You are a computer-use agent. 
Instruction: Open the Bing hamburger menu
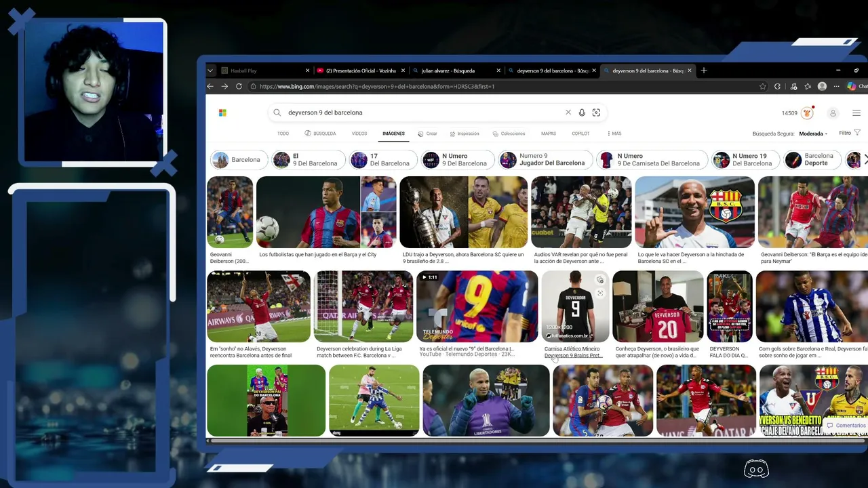[x=856, y=113]
